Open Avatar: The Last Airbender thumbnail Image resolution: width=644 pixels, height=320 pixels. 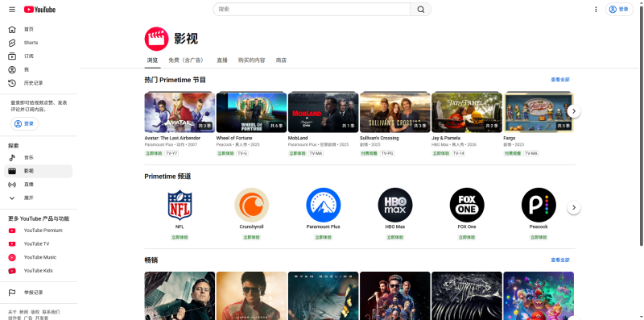pyautogui.click(x=180, y=112)
